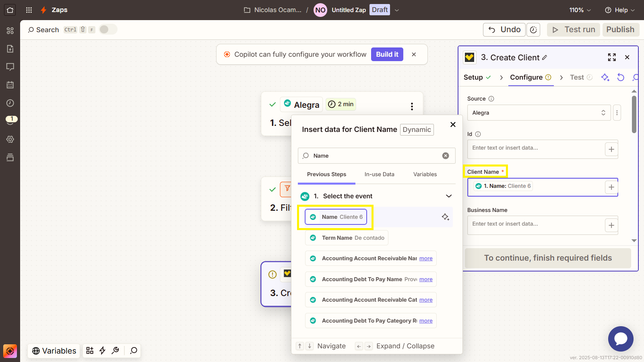Open the clock history icon in left sidebar
This screenshot has height=362, width=644.
click(x=10, y=103)
